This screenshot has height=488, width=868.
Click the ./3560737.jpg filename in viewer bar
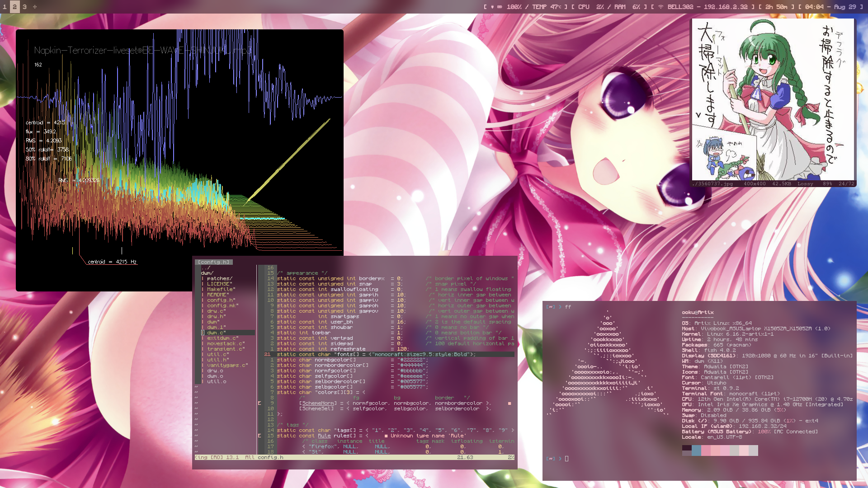712,184
